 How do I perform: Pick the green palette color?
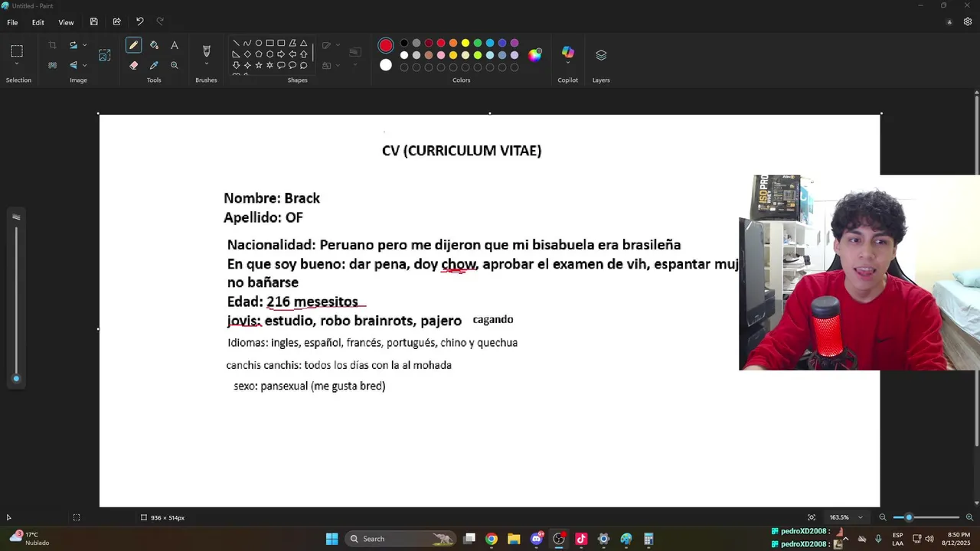478,43
